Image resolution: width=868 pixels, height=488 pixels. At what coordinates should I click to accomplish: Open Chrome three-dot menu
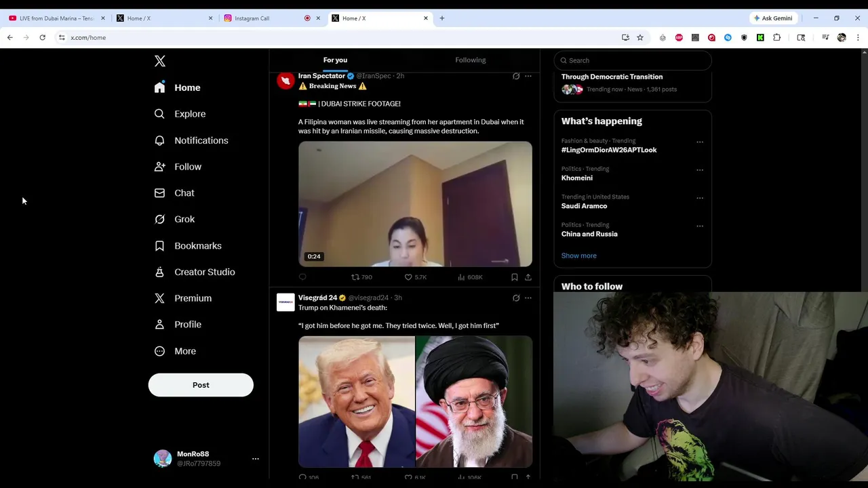(858, 37)
